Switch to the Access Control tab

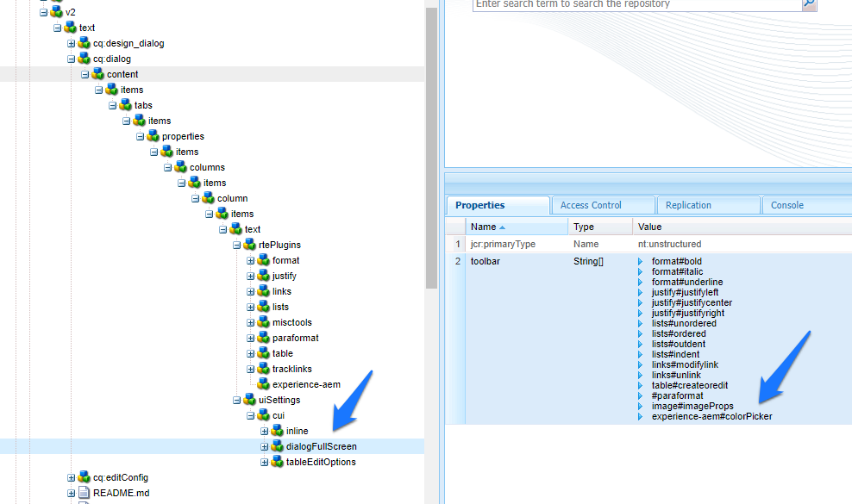click(602, 205)
